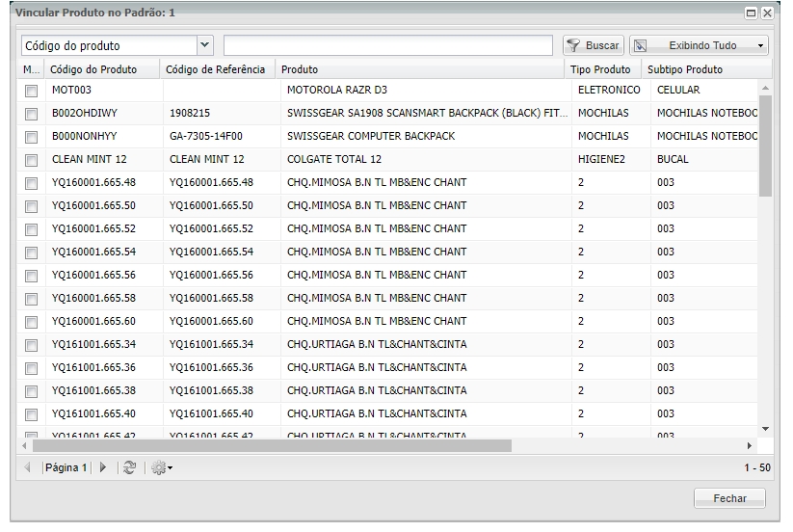
Task: Click the BUCAL subtipo cell
Action: point(704,159)
